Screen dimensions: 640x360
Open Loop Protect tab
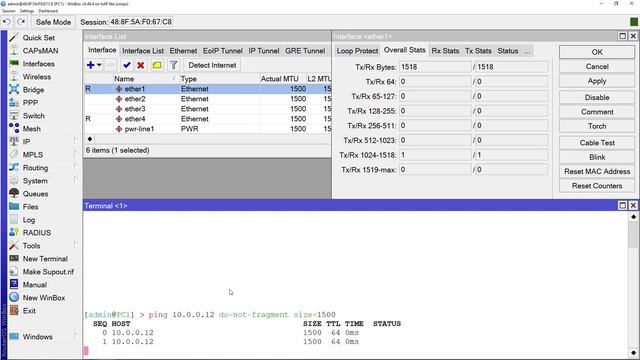pos(357,51)
